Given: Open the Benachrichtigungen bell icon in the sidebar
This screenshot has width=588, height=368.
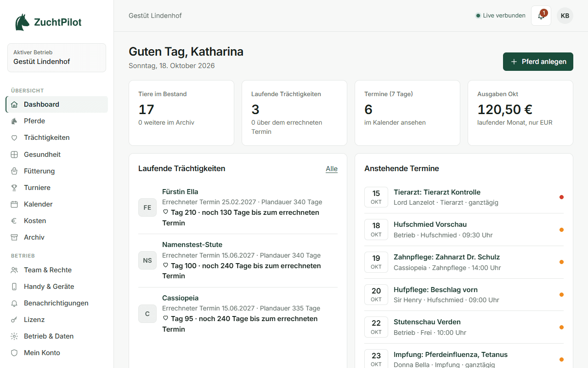Looking at the screenshot, I should (x=14, y=303).
